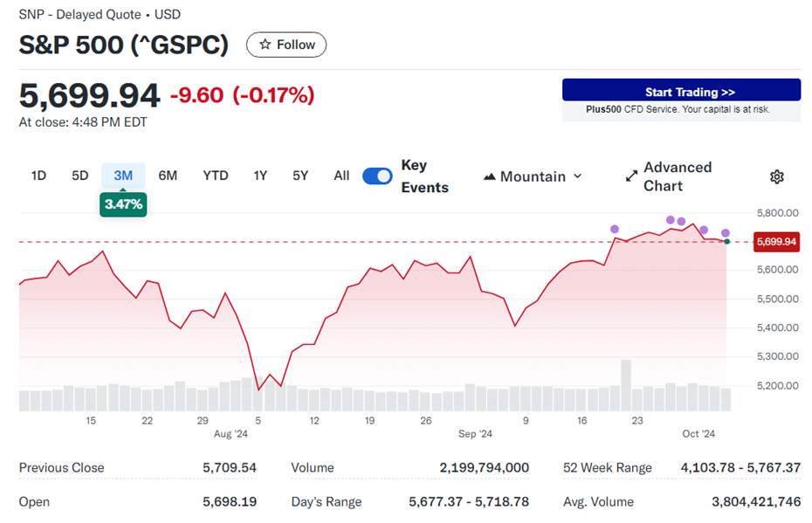Click the green endpoint dot on the chart

[727, 242]
